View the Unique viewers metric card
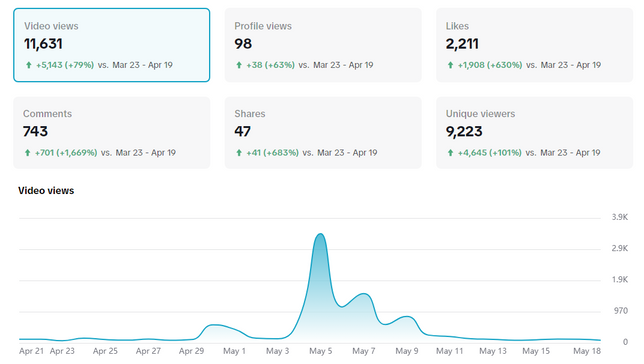Screen dimensions: 644x364 (534, 133)
